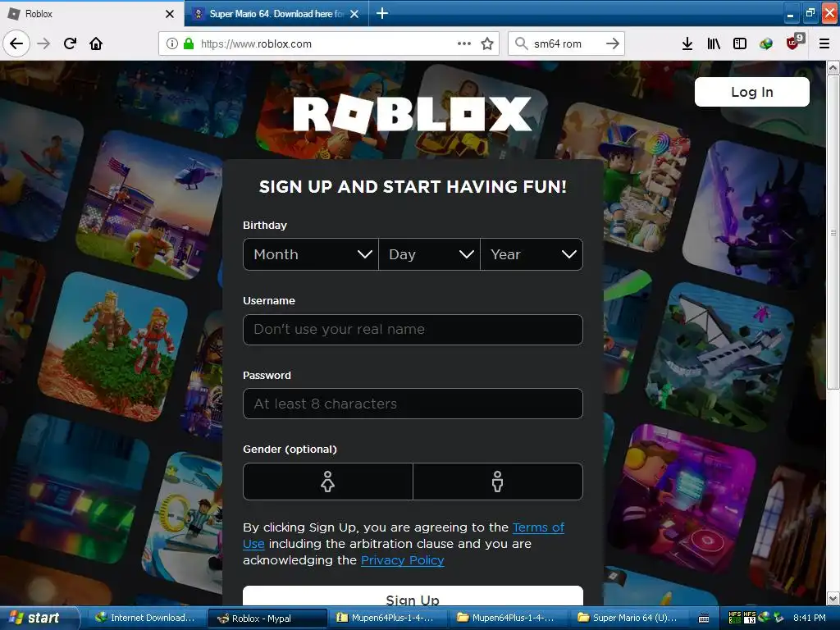Click the Password input field
Image resolution: width=840 pixels, height=630 pixels.
pyautogui.click(x=413, y=404)
